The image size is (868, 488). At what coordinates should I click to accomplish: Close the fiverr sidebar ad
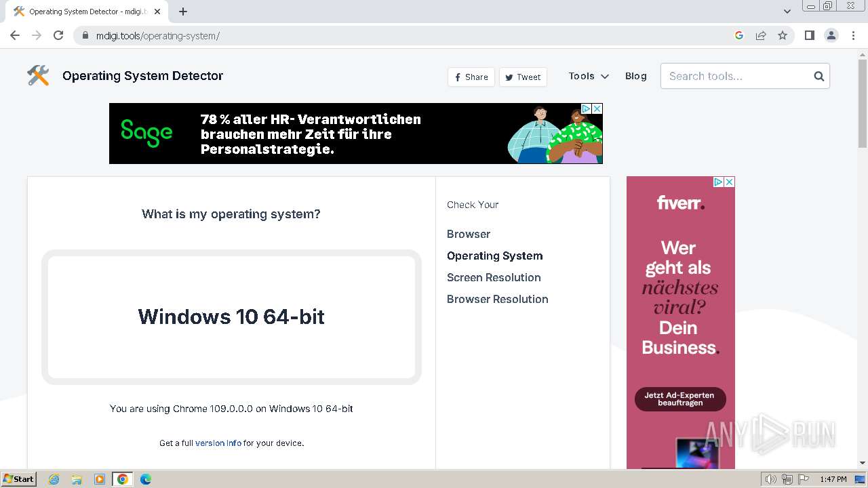coord(730,182)
